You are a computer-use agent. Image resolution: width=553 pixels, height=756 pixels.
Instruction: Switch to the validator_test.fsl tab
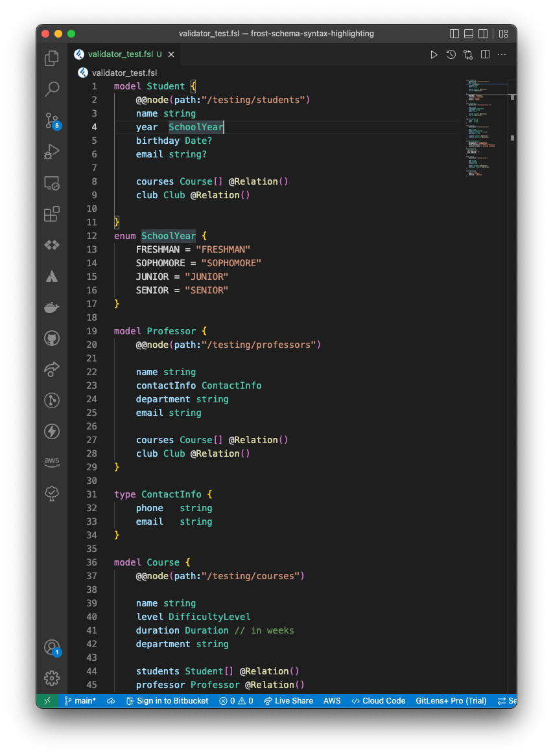click(x=119, y=54)
